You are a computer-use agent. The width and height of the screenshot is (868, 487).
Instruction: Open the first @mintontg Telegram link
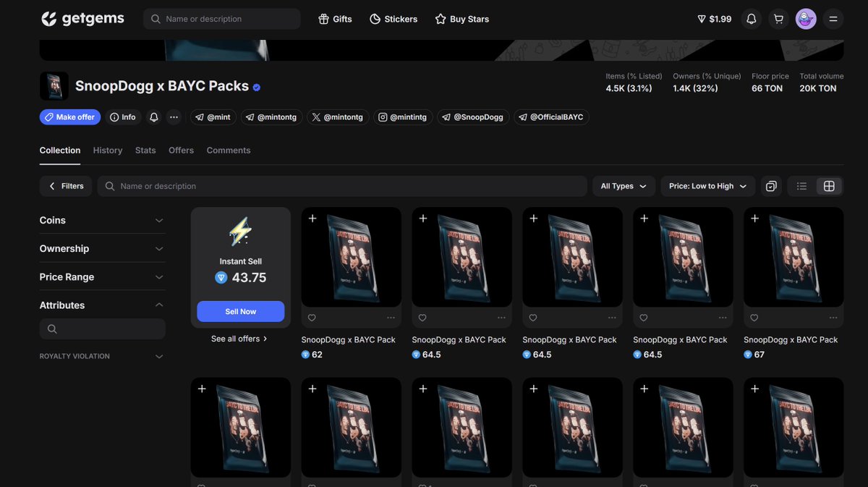[272, 117]
